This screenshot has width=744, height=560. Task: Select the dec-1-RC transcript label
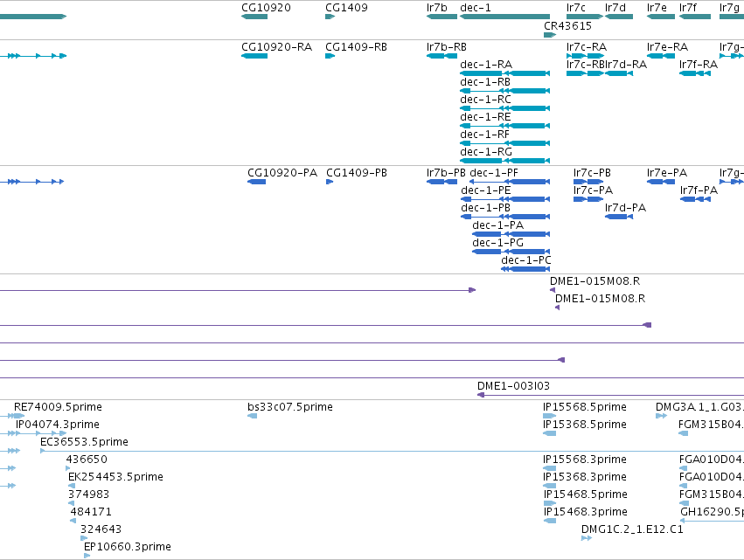click(x=485, y=100)
